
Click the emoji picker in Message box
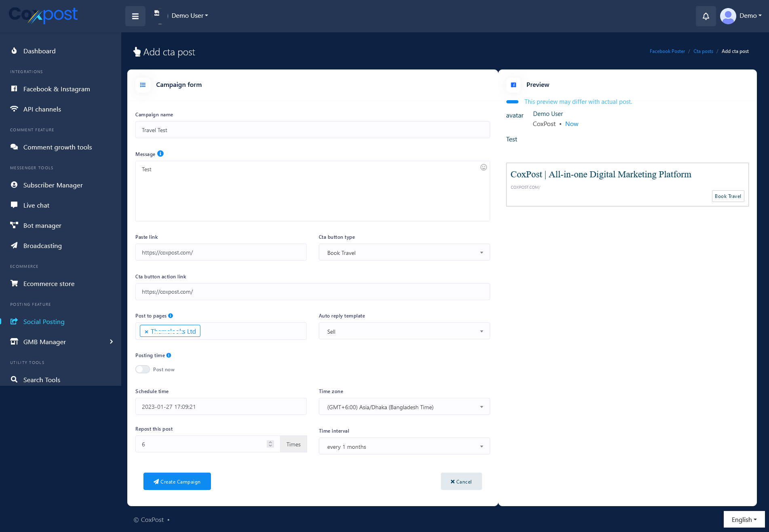coord(483,167)
